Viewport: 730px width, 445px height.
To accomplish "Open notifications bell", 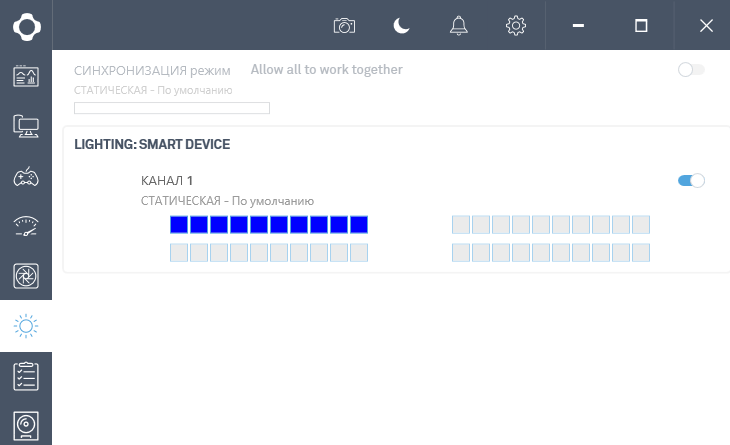I will tap(459, 26).
